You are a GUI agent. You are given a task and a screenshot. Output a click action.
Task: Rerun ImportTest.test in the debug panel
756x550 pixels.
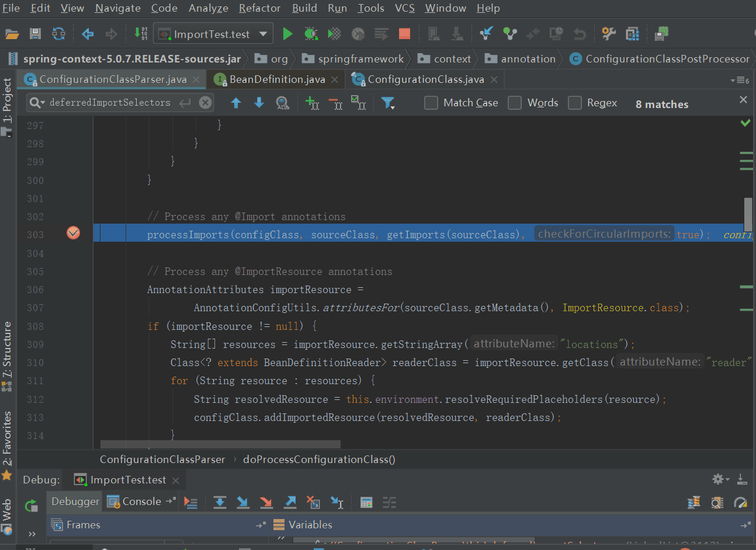[x=32, y=505]
